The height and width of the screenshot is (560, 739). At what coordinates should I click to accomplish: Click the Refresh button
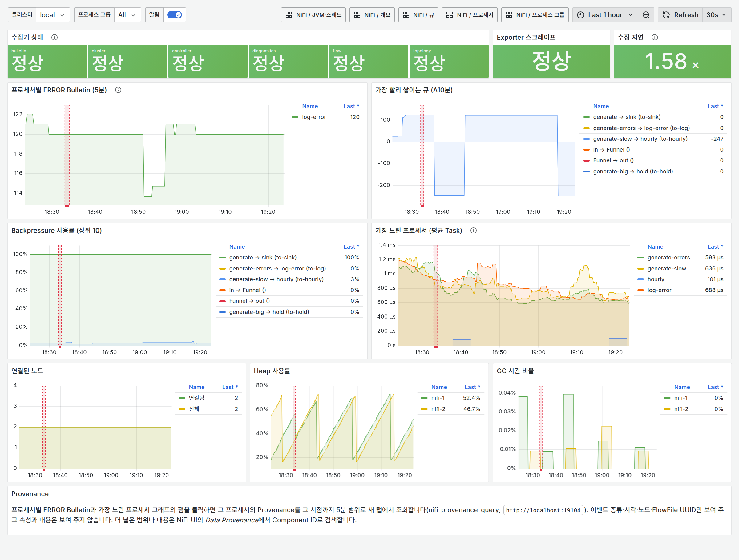[680, 15]
